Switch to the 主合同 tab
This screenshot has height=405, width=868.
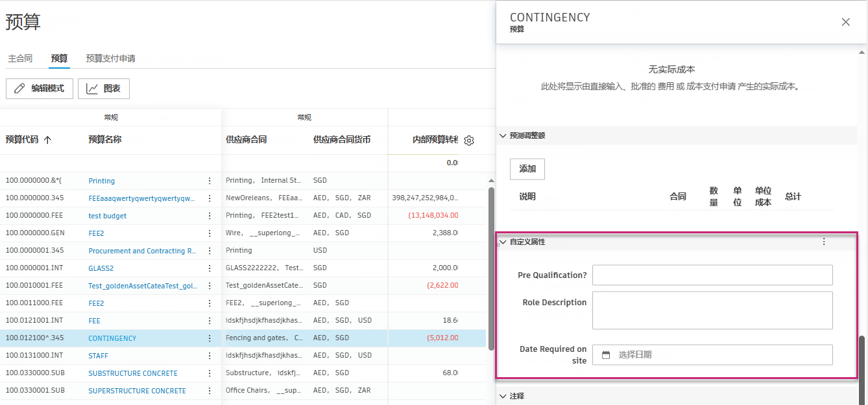pos(20,58)
